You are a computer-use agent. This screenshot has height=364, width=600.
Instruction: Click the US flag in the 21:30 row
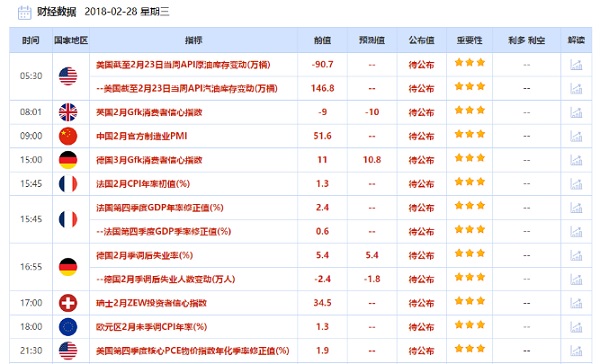(68, 350)
